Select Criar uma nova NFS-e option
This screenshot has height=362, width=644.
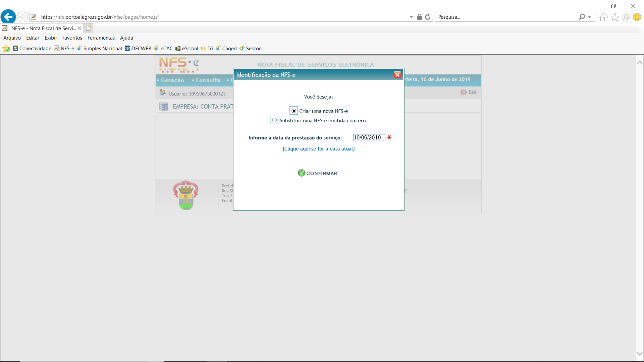tap(294, 111)
